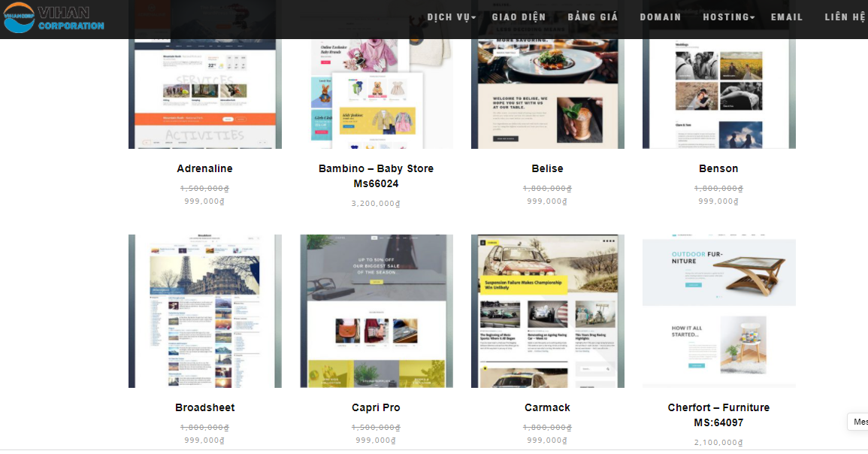868x454 pixels.
Task: Click the Vihan Corporation logo
Action: [x=53, y=20]
